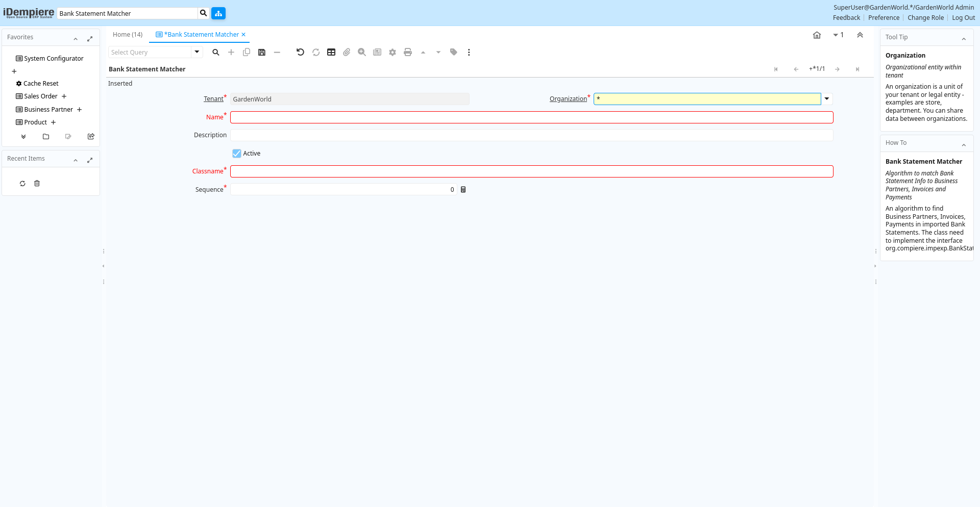
Task: Click the tag label toolbar icon
Action: click(x=454, y=53)
